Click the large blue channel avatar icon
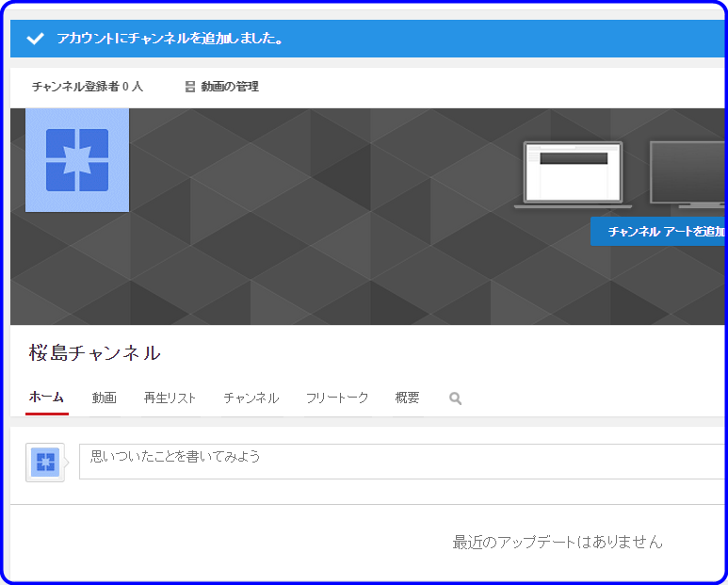 77,160
